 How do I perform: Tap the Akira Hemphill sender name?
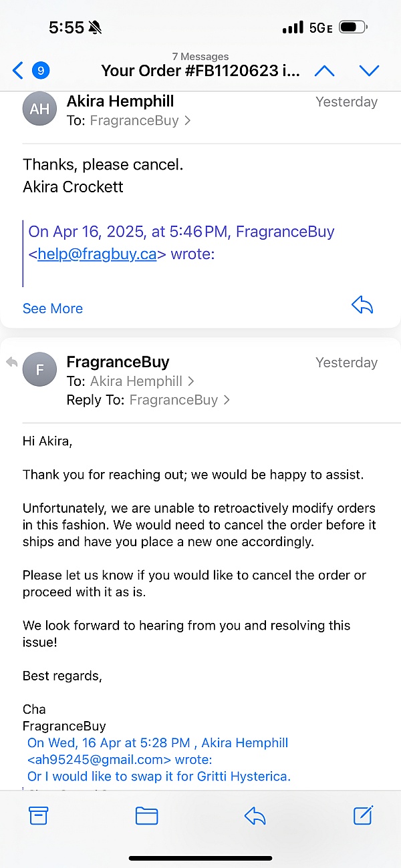pyautogui.click(x=120, y=101)
